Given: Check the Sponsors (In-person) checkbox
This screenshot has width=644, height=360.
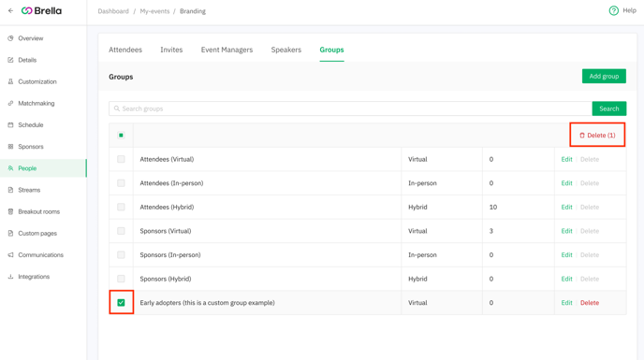Looking at the screenshot, I should [121, 255].
